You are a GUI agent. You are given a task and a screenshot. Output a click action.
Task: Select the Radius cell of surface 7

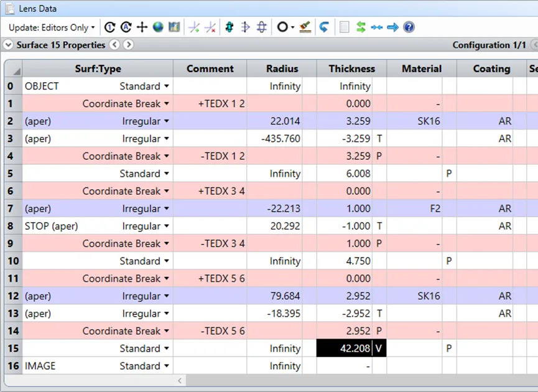281,208
